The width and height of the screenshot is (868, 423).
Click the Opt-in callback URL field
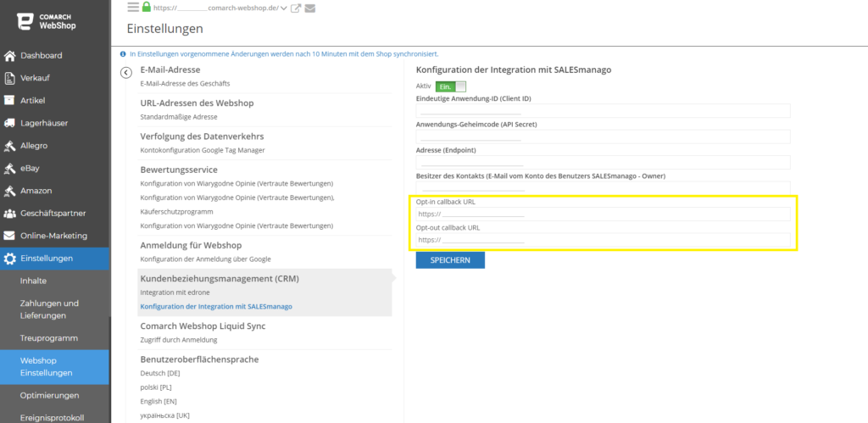click(x=603, y=214)
